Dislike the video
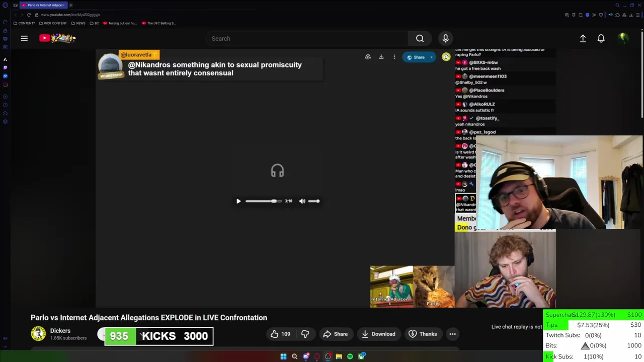 click(x=305, y=334)
